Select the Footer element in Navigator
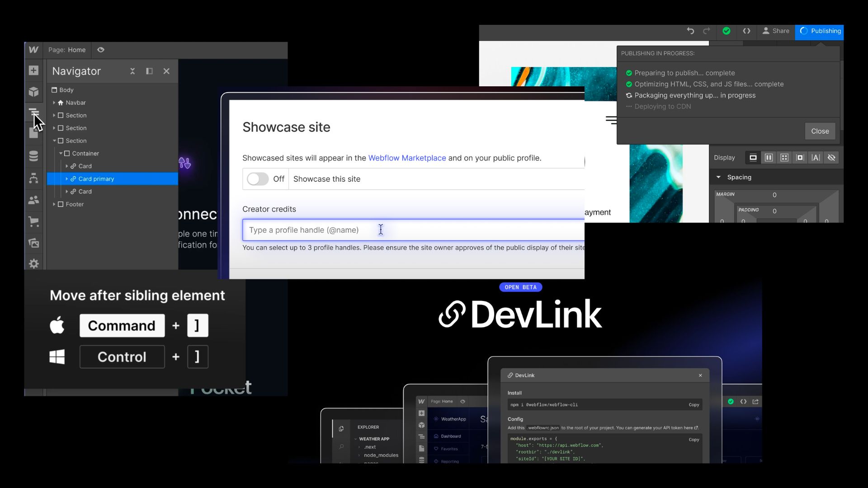868x488 pixels. [75, 204]
